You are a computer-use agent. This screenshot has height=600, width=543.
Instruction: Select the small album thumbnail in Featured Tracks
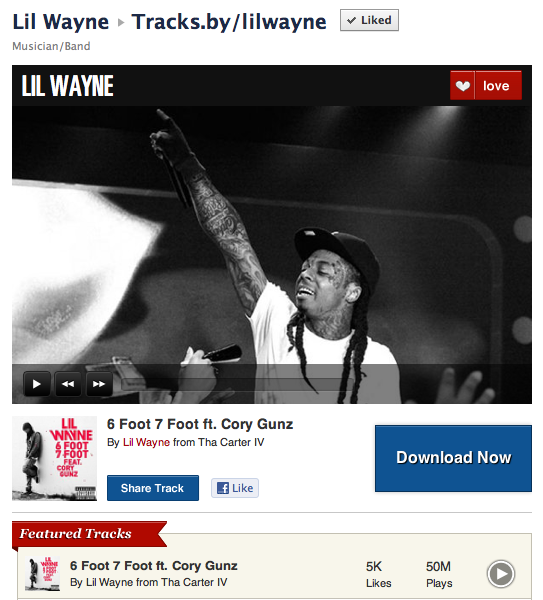click(x=42, y=574)
